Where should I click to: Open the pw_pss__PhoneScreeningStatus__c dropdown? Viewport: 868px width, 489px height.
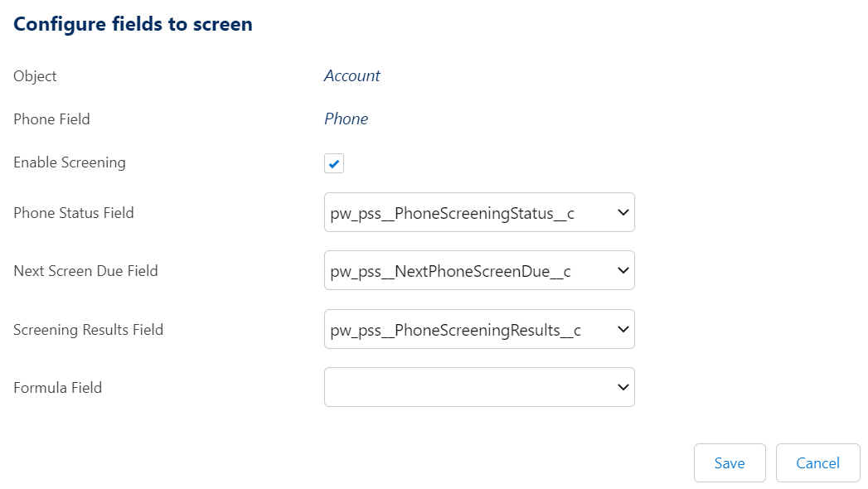479,212
